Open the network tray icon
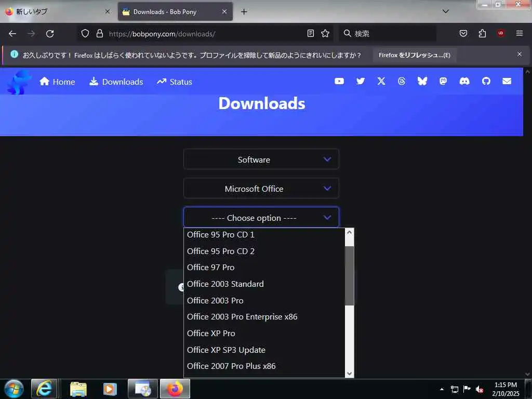Screen dimensions: 532x399 [454, 389]
